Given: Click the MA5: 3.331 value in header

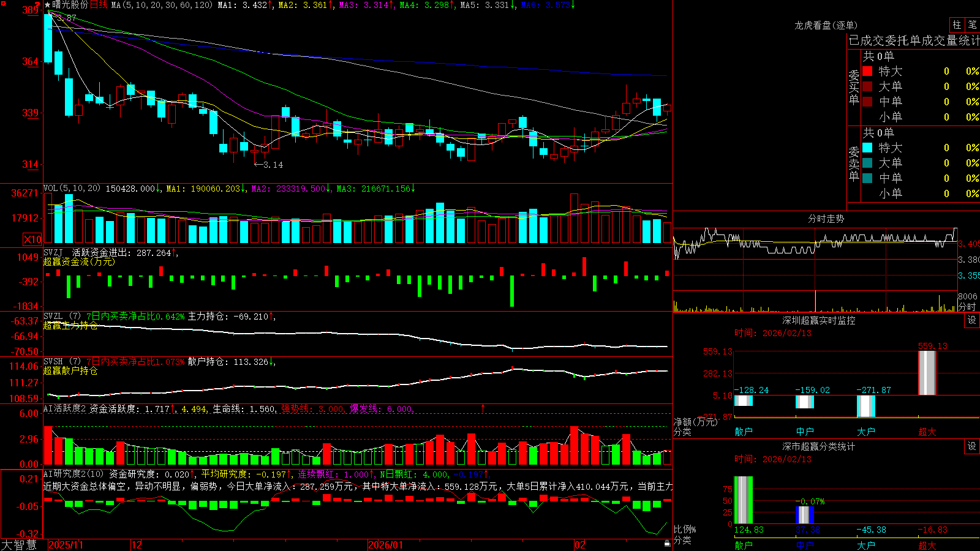Looking at the screenshot, I should point(488,5).
